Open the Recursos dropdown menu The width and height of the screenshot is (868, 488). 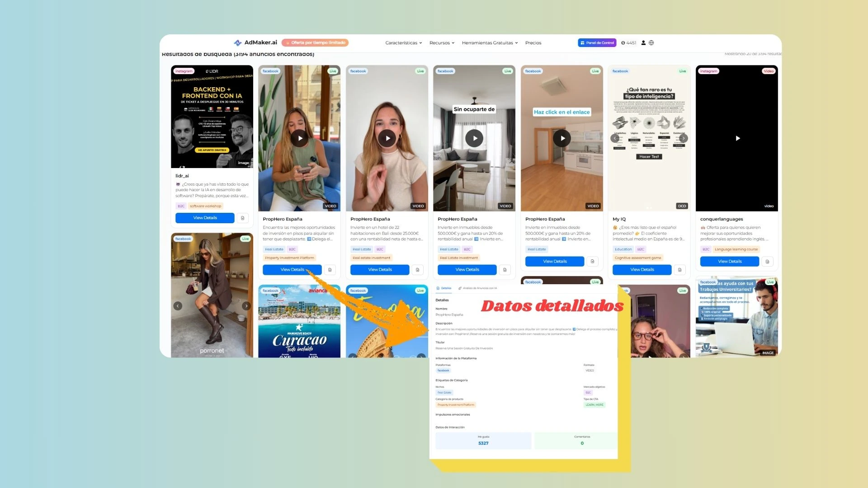point(441,42)
